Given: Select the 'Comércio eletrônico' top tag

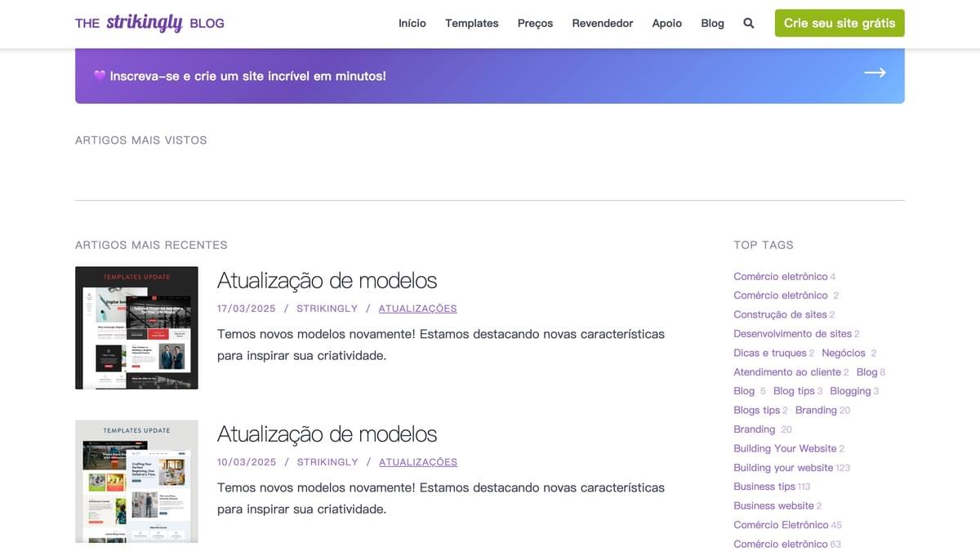Looking at the screenshot, I should (x=779, y=276).
